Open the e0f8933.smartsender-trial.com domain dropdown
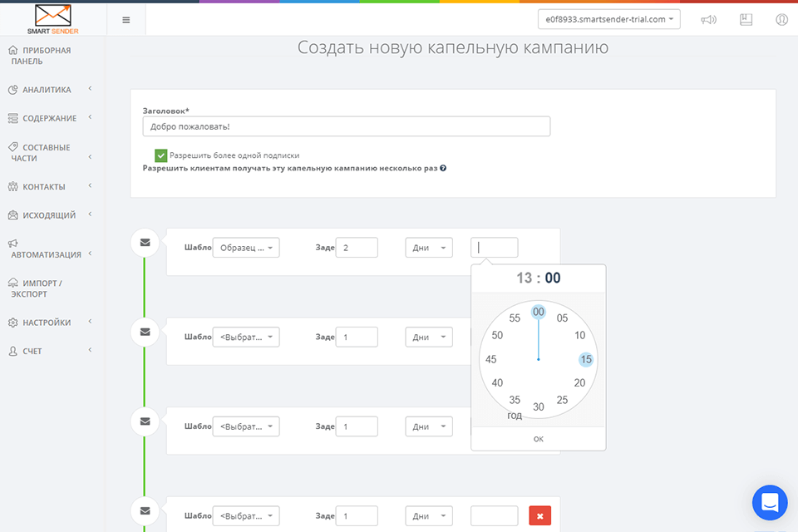The width and height of the screenshot is (798, 532). click(608, 19)
